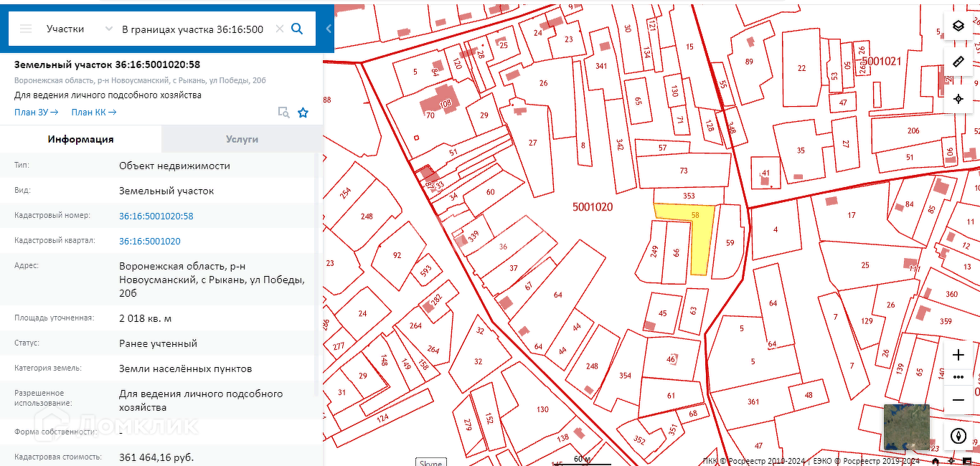Click parcel 353 above the highlighted parcel
This screenshot has width=980, height=466.
(689, 195)
